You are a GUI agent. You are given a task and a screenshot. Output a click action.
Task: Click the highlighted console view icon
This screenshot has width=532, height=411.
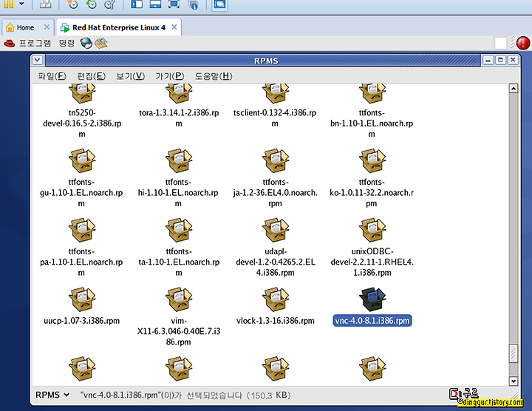coord(219,4)
